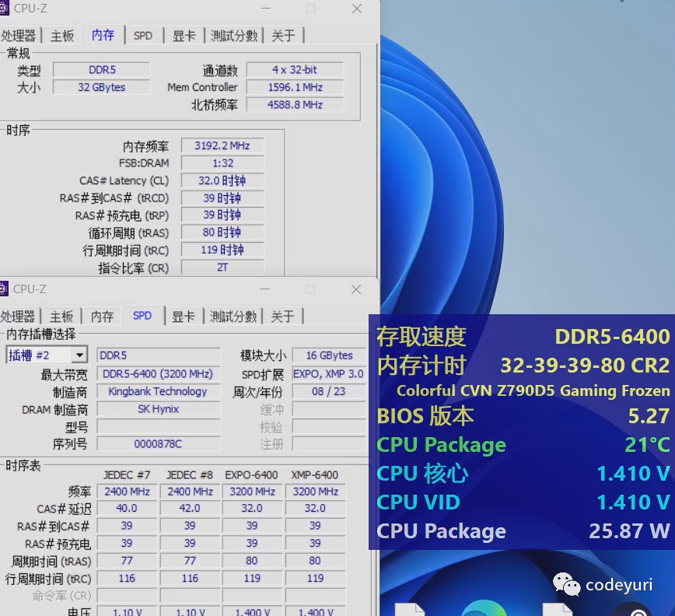Click EXPO-6400 column header in 时序表
This screenshot has width=675, height=616.
point(251,474)
